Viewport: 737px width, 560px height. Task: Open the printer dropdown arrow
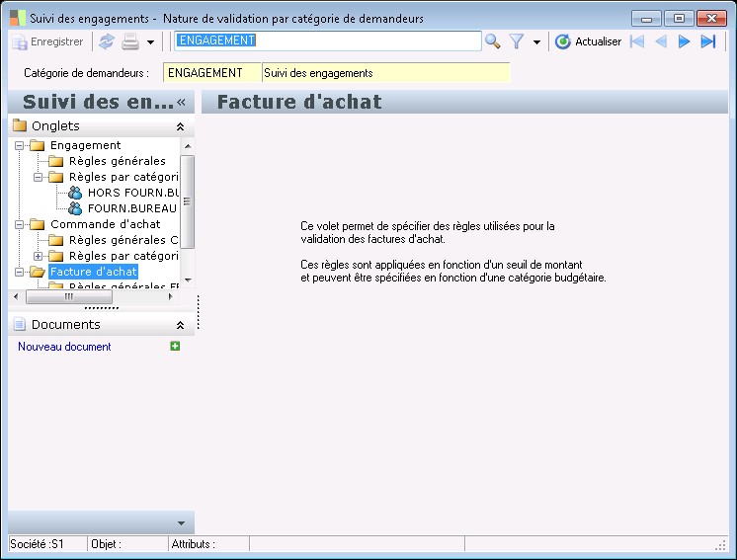pos(150,42)
